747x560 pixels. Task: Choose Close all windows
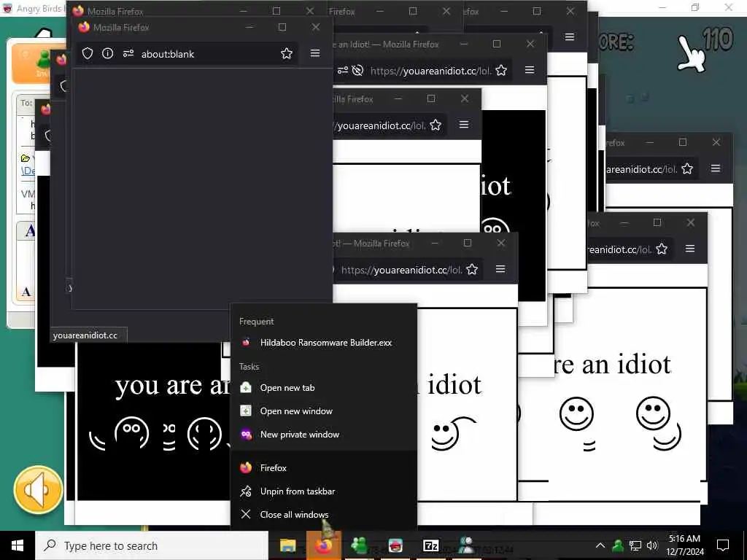click(323, 514)
